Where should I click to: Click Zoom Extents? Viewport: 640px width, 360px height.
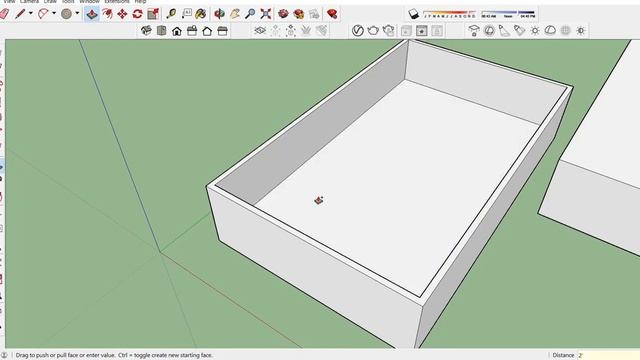pos(266,14)
